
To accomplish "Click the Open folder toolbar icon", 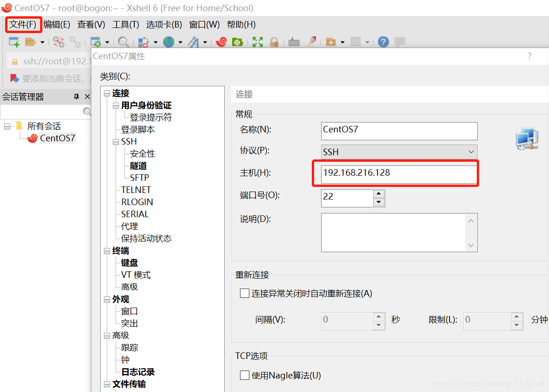I will point(30,42).
